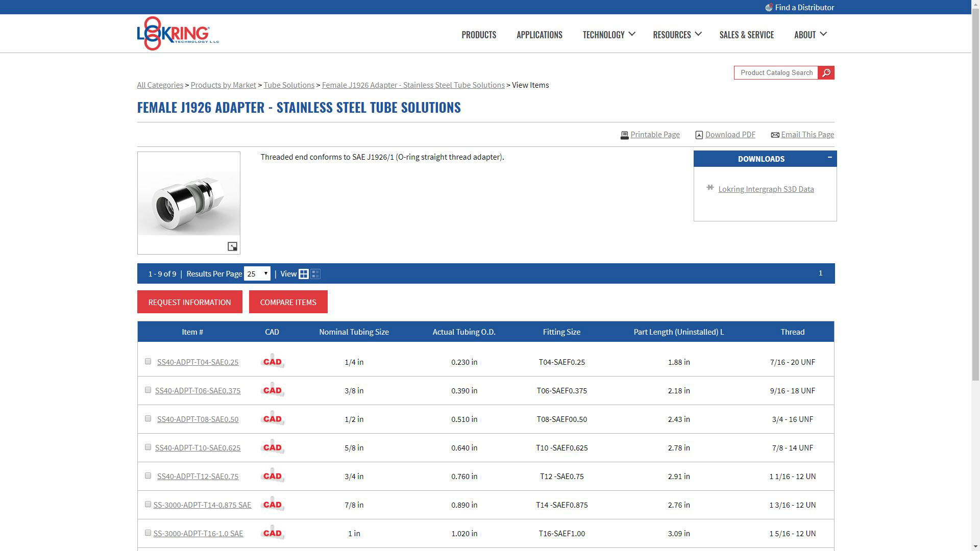Open CAD icon for SS40-ADPT-T10-SAE0.625
The height and width of the screenshot is (551, 980).
point(272,447)
